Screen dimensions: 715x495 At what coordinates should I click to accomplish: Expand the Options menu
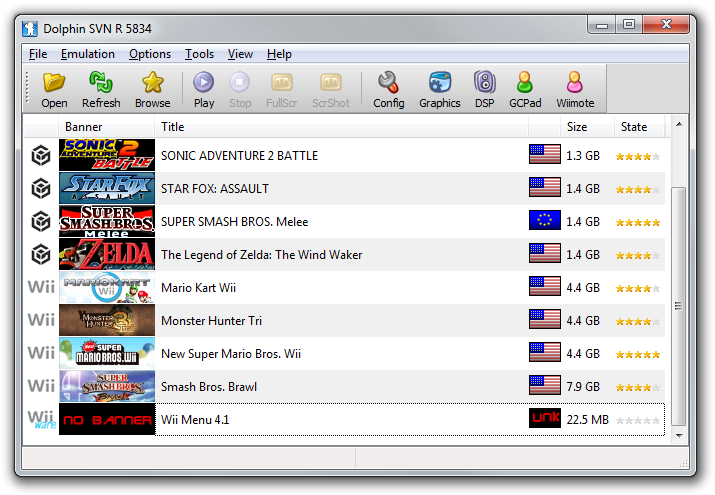150,54
